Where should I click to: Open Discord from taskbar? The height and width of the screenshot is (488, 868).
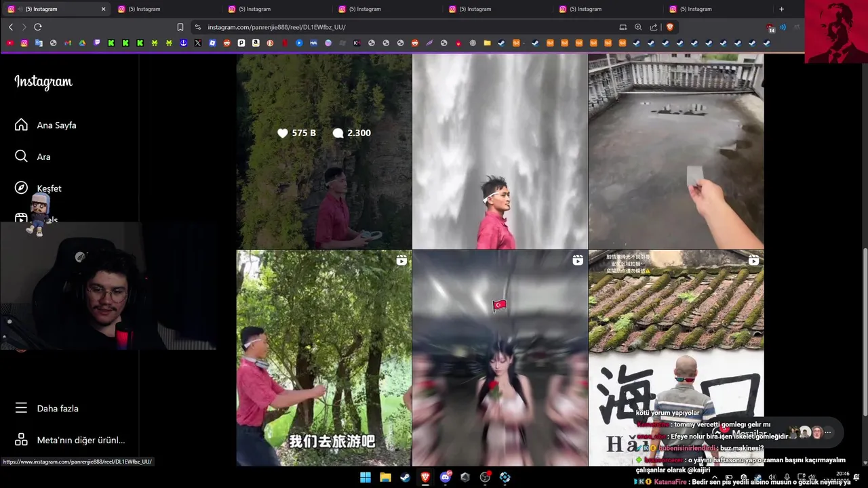tap(446, 477)
